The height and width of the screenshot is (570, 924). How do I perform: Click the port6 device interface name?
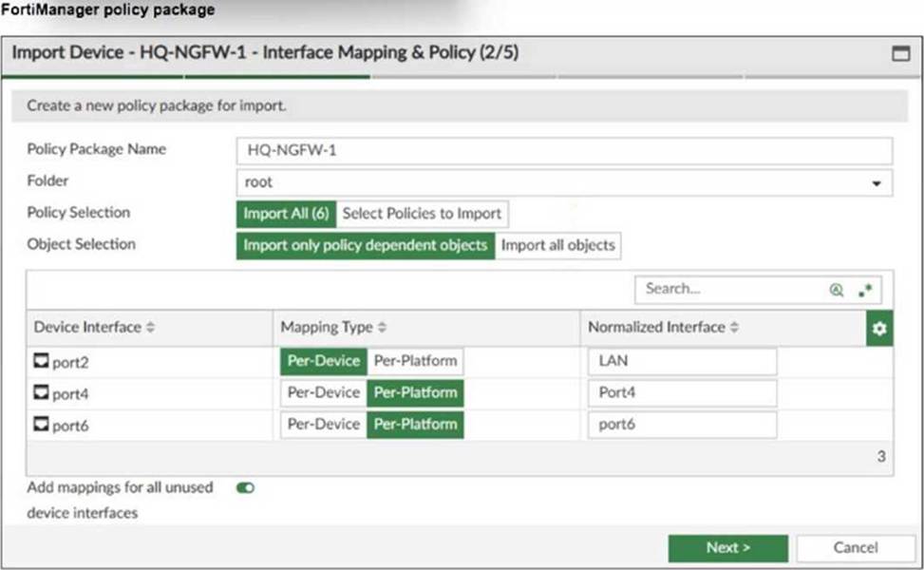tap(70, 427)
